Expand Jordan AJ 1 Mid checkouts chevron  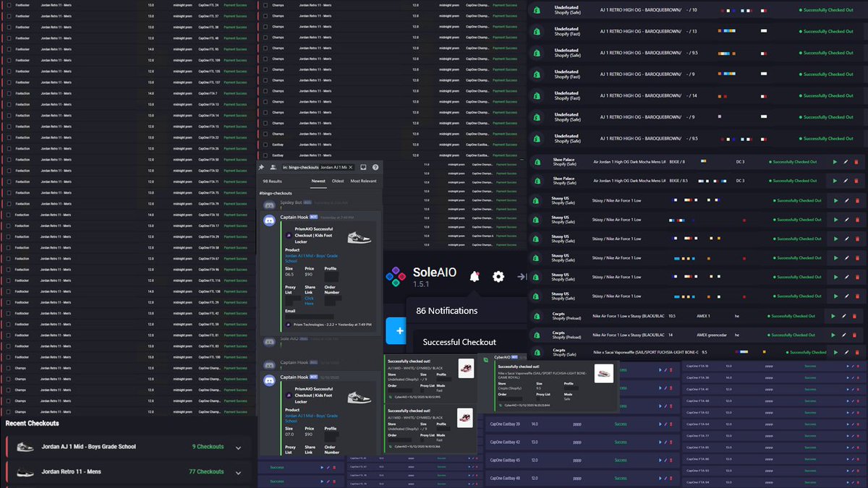pyautogui.click(x=238, y=448)
